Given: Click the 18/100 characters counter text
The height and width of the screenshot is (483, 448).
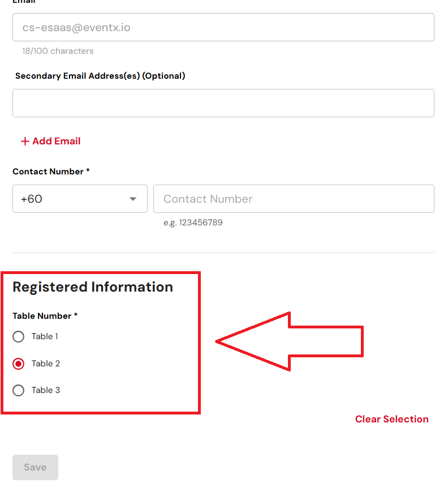Looking at the screenshot, I should (x=58, y=51).
